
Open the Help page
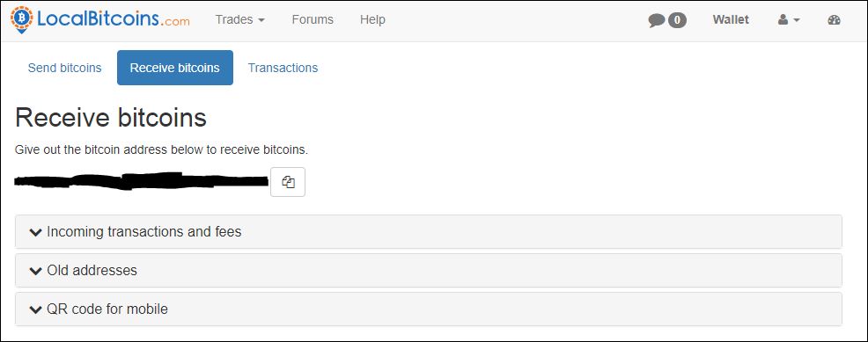372,20
